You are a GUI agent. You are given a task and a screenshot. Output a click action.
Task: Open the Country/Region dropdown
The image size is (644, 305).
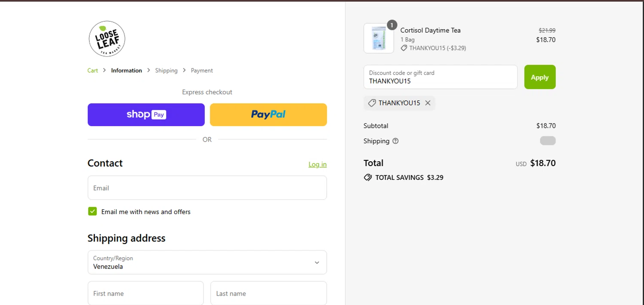tap(207, 262)
